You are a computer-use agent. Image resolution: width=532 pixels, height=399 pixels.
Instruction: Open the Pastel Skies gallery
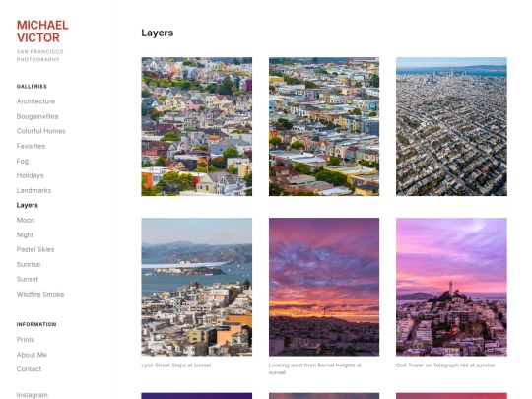(35, 249)
